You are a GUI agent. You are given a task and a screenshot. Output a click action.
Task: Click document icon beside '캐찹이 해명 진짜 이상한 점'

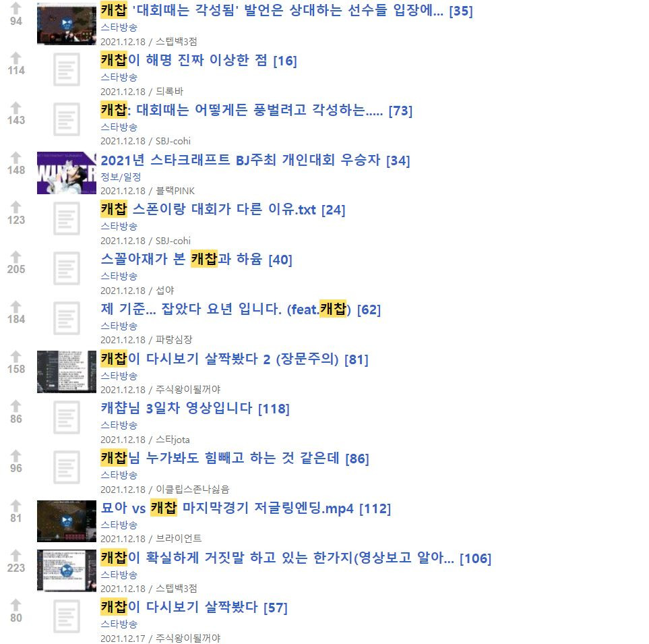(67, 69)
